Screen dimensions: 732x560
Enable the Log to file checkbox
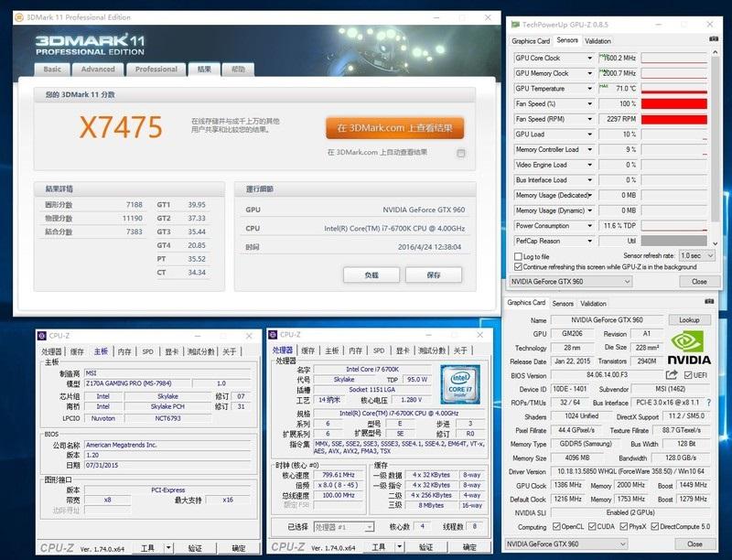[x=518, y=256]
